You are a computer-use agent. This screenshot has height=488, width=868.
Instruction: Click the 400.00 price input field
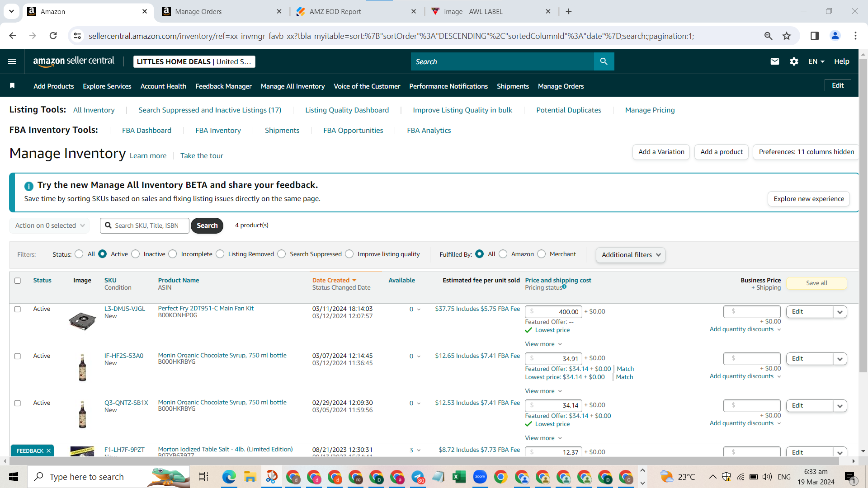(553, 312)
